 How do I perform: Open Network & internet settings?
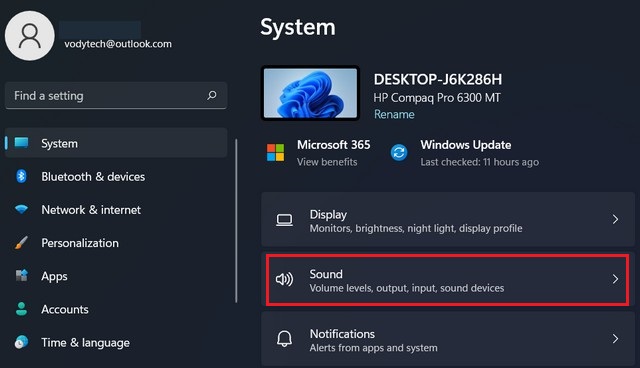tap(116, 209)
